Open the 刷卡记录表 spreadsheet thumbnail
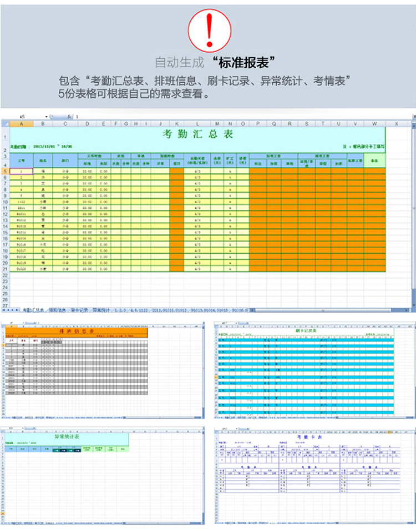416x532 pixels. click(314, 370)
